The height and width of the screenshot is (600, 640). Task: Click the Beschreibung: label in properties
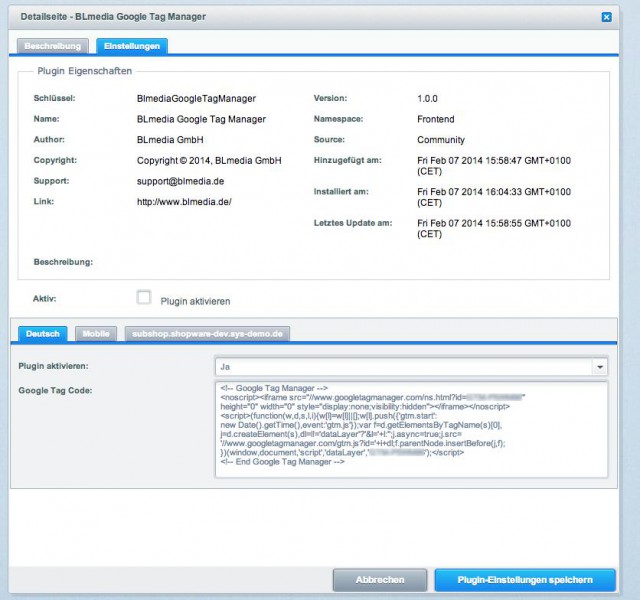(63, 262)
